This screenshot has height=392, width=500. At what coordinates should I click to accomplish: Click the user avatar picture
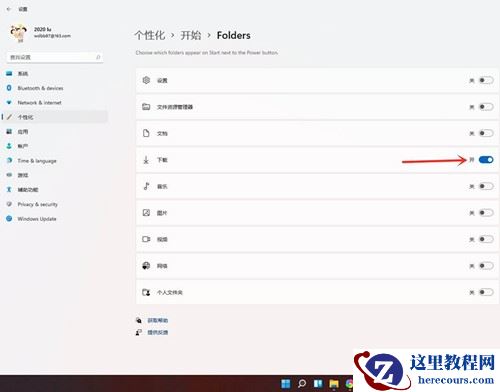[18, 33]
